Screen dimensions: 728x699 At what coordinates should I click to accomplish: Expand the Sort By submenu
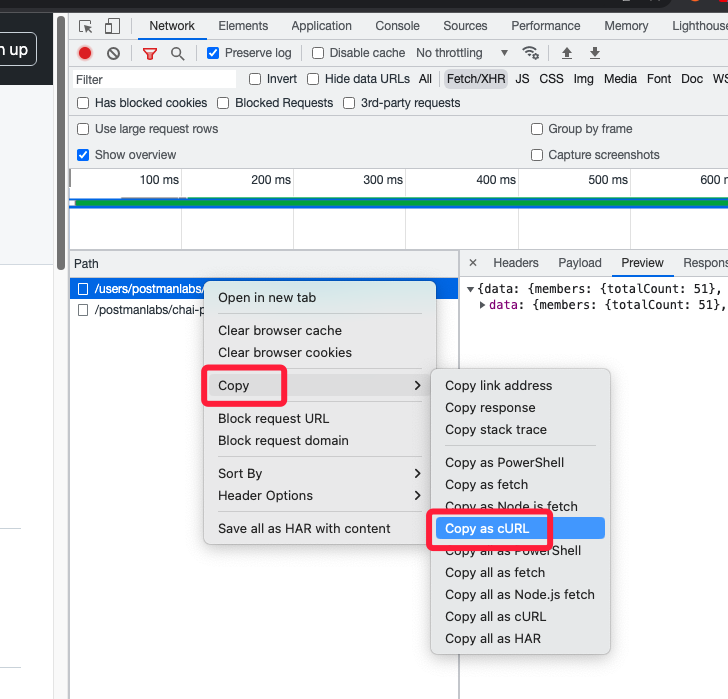319,473
